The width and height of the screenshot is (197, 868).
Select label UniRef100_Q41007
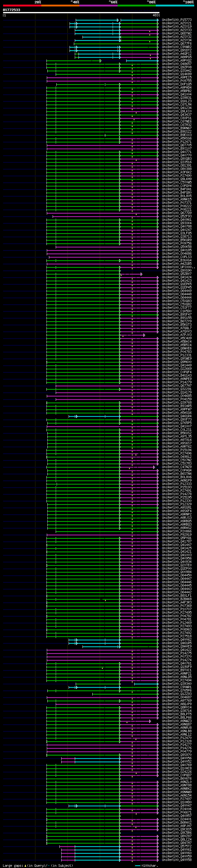tap(176, 426)
